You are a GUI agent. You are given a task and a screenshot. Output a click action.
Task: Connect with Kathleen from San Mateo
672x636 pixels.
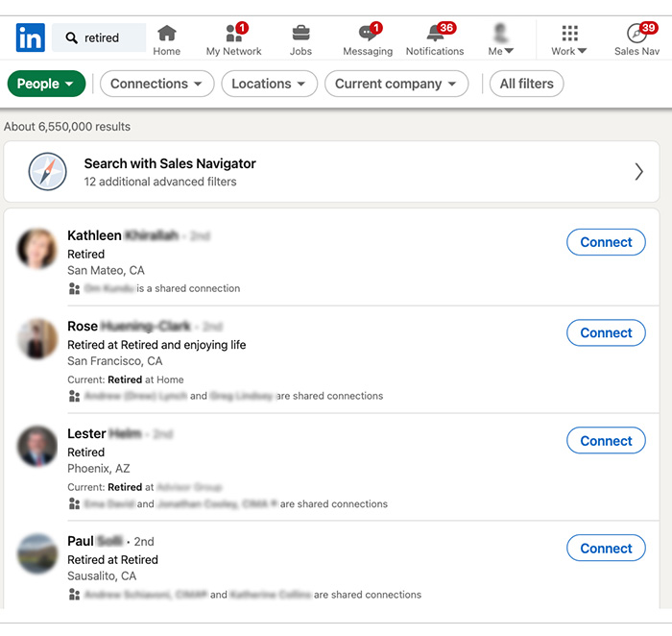pos(606,242)
